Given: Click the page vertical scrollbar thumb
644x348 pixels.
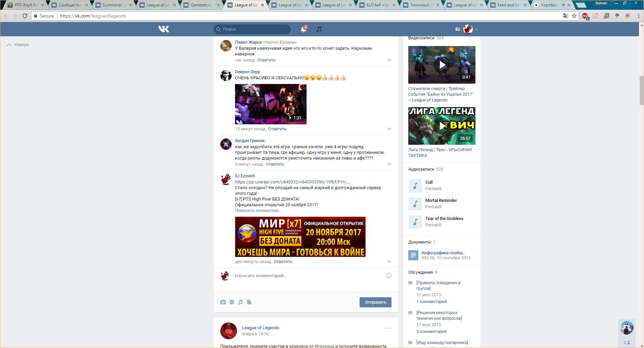Looking at the screenshot, I should tap(641, 91).
